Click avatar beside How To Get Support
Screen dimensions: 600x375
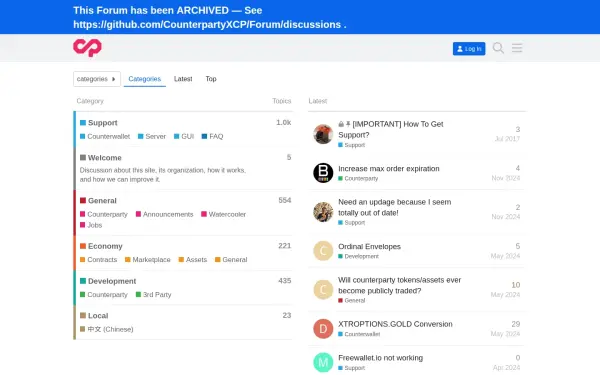pos(323,134)
